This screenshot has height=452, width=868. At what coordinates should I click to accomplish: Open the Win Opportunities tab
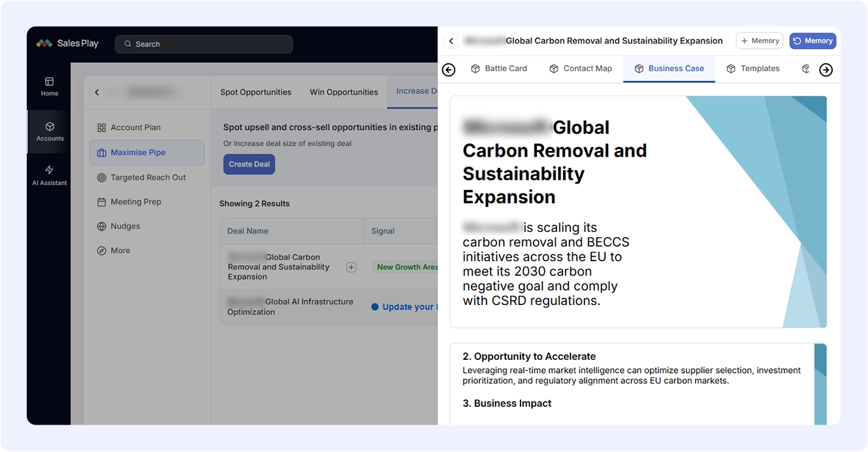(344, 92)
